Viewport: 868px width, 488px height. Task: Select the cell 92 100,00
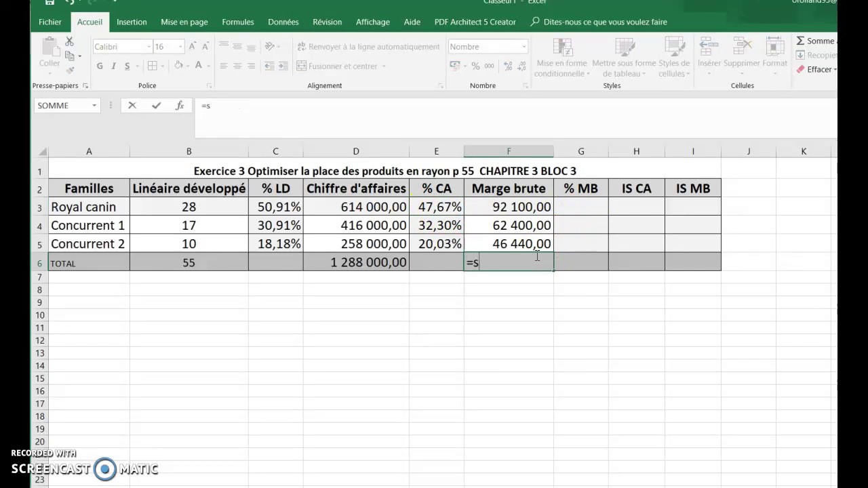pyautogui.click(x=509, y=207)
